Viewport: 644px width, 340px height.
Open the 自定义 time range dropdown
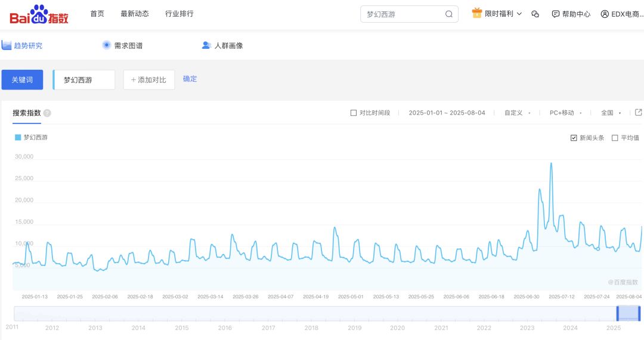(517, 113)
